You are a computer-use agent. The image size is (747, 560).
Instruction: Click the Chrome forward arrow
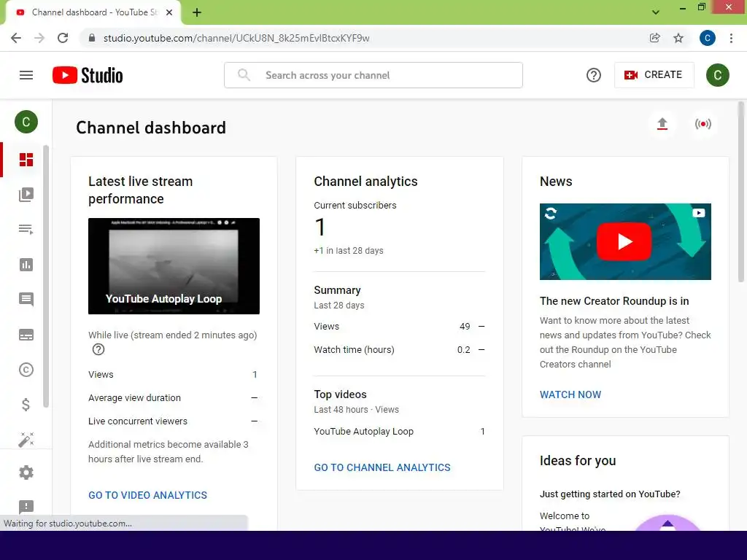coord(39,38)
